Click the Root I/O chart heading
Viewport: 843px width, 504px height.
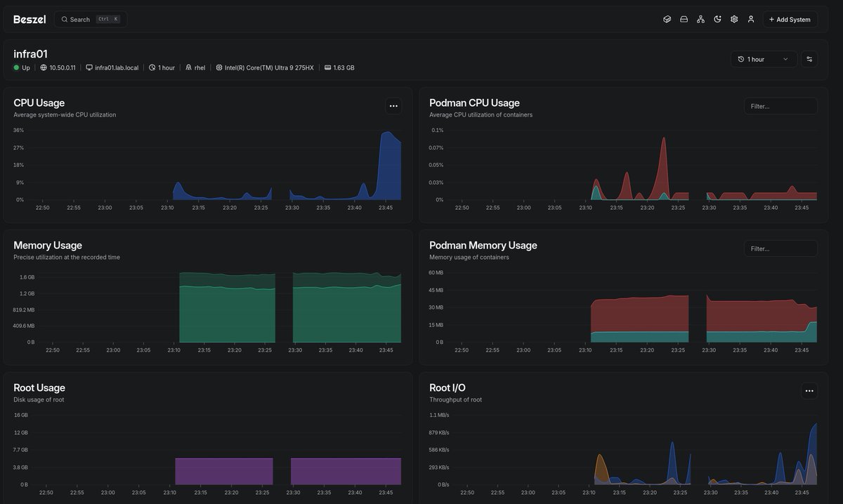(x=447, y=388)
